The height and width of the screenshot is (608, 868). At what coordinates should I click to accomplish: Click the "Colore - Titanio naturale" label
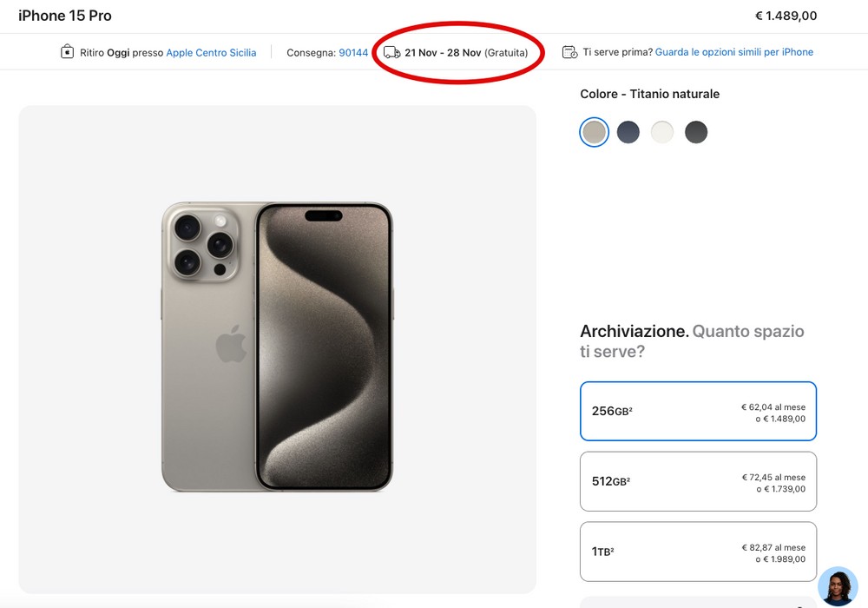coord(649,94)
